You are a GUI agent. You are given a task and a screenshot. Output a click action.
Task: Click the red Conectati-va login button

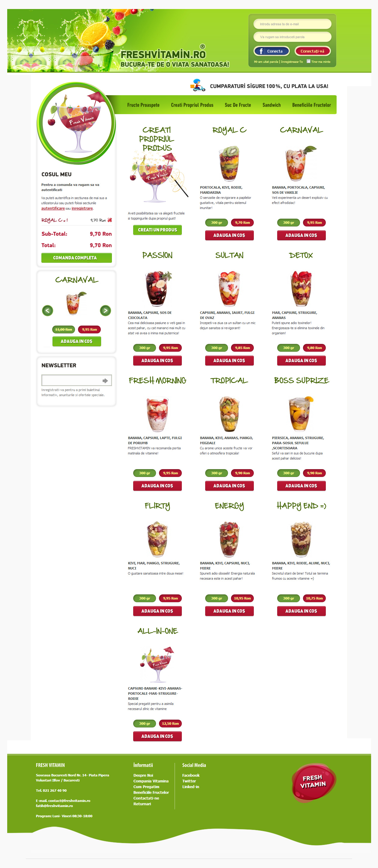click(312, 51)
